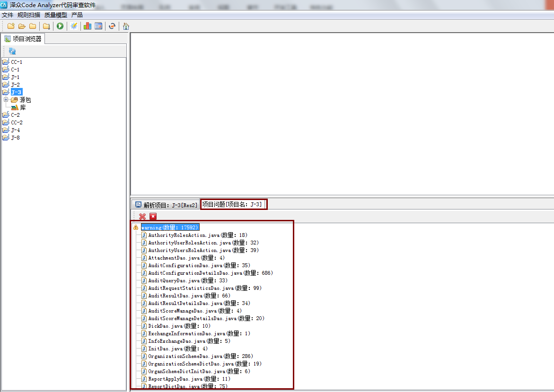
Task: Switch to 解析项目: J-3[Res2] tab
Action: point(166,205)
